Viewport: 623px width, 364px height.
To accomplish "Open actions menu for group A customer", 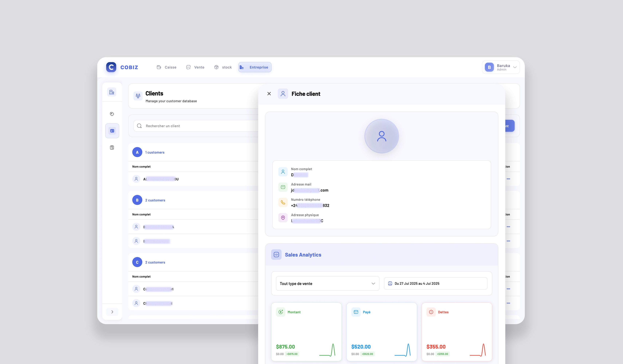I will pos(508,179).
